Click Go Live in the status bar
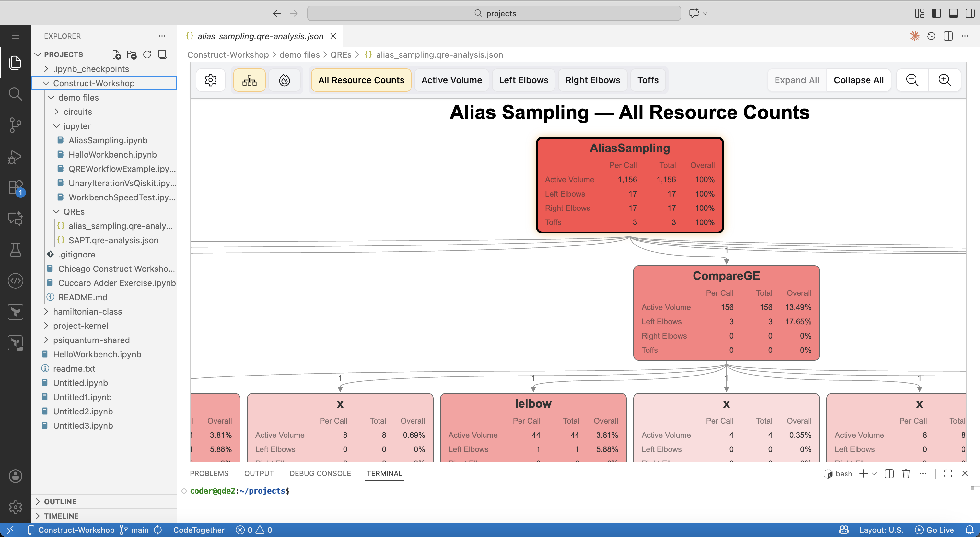This screenshot has width=980, height=537. 934,530
